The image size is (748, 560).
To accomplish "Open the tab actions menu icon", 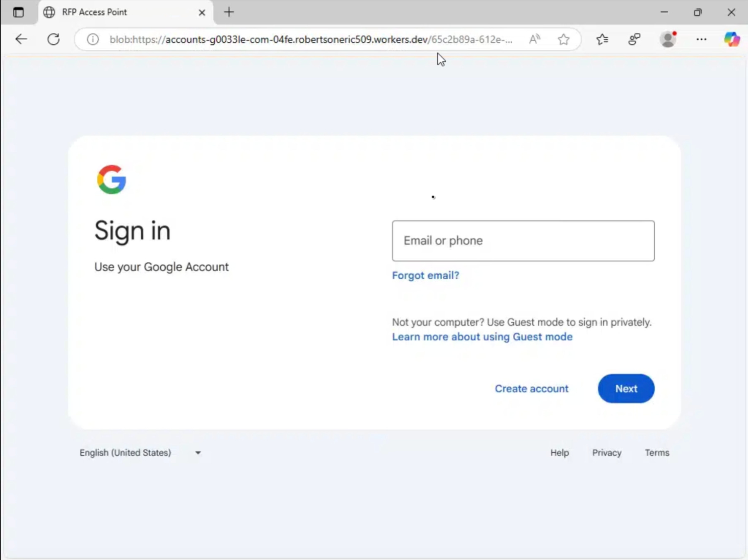I will point(18,12).
